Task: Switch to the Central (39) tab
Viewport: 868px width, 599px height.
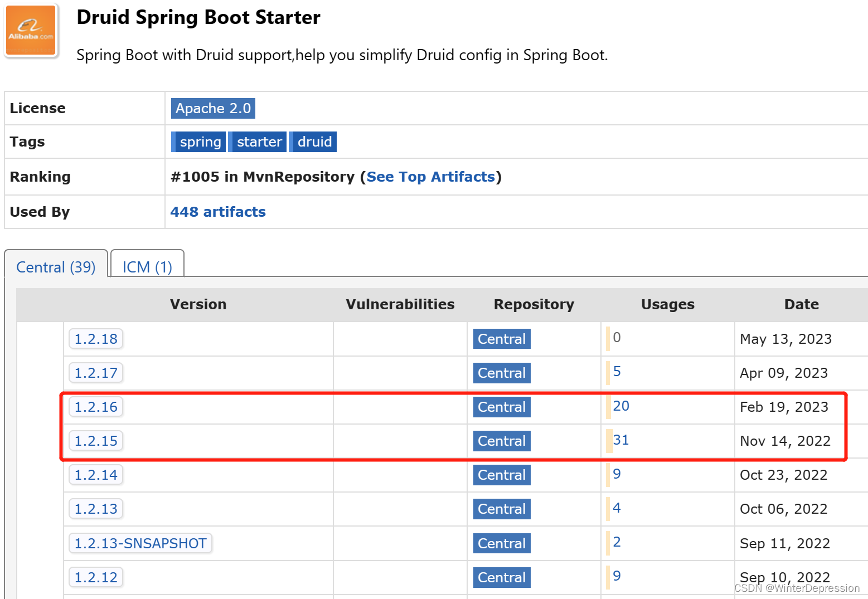Action: pyautogui.click(x=56, y=267)
